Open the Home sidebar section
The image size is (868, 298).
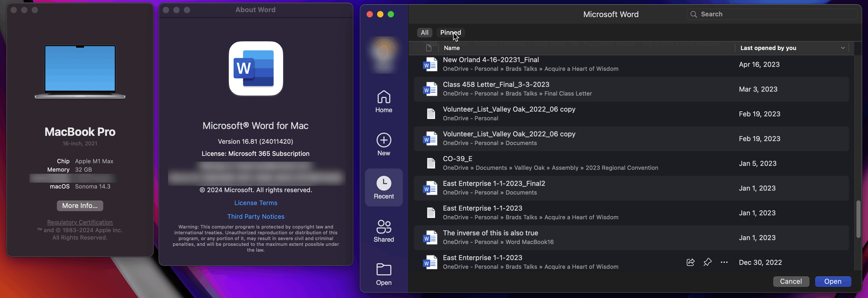[x=383, y=101]
